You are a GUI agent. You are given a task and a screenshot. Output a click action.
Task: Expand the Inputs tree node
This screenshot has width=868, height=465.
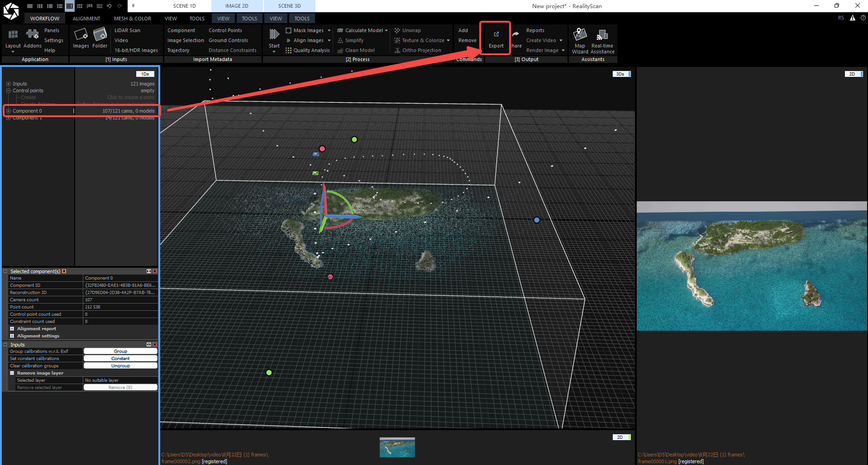click(x=8, y=84)
